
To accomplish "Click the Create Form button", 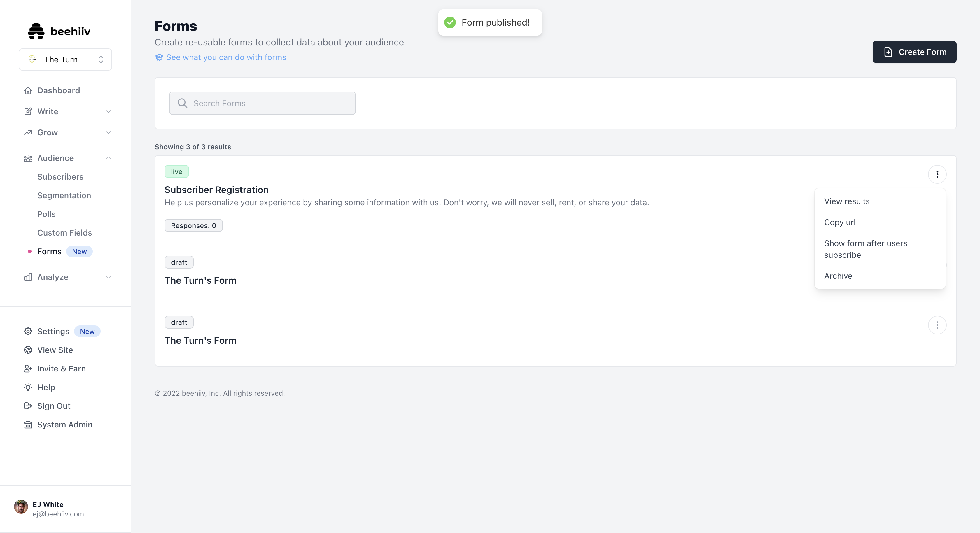I will (914, 52).
